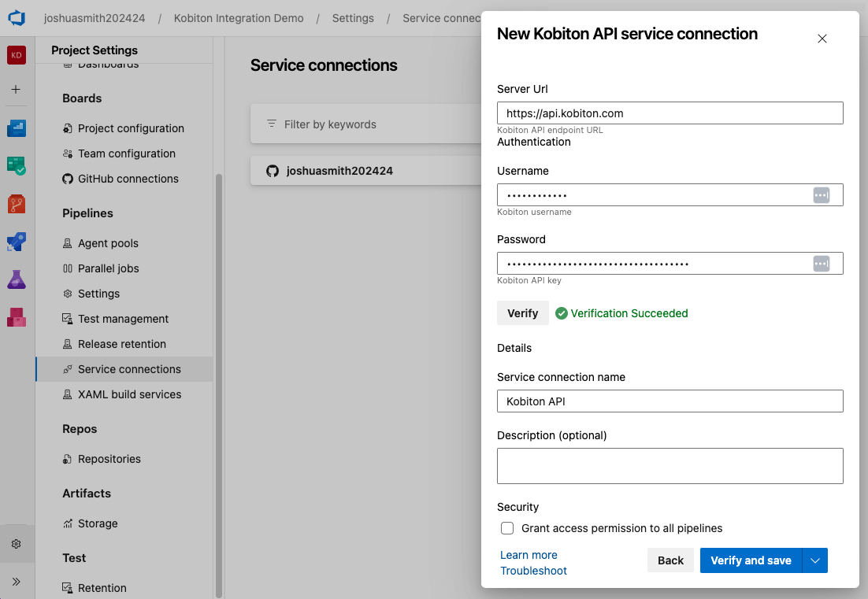
Task: Focus the Server Url input field
Action: coord(670,113)
